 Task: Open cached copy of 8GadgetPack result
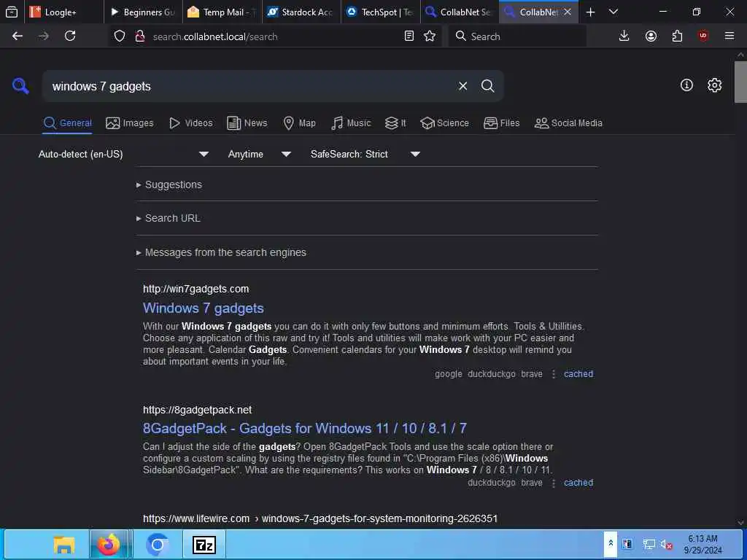point(578,483)
